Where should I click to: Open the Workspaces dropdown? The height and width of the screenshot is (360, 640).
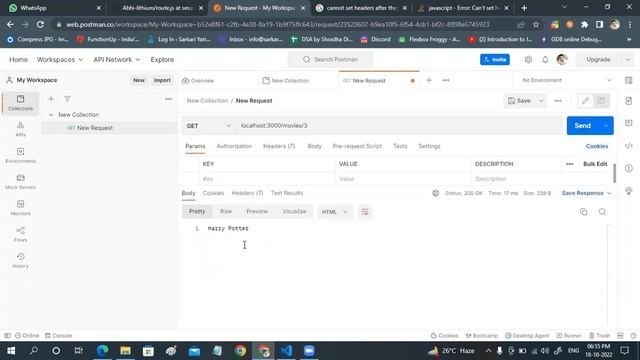(60, 60)
